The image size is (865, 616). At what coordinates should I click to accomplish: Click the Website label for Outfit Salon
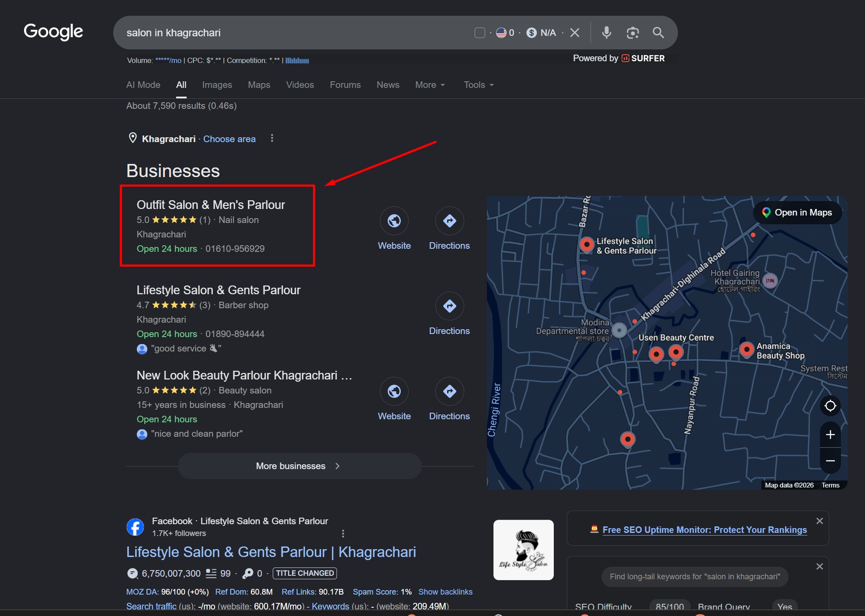coord(394,246)
